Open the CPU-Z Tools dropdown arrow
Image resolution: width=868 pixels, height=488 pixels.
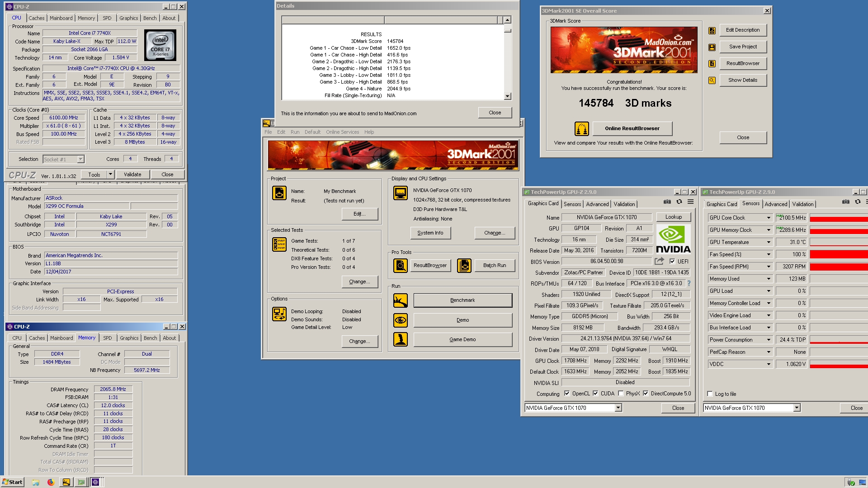(x=110, y=174)
